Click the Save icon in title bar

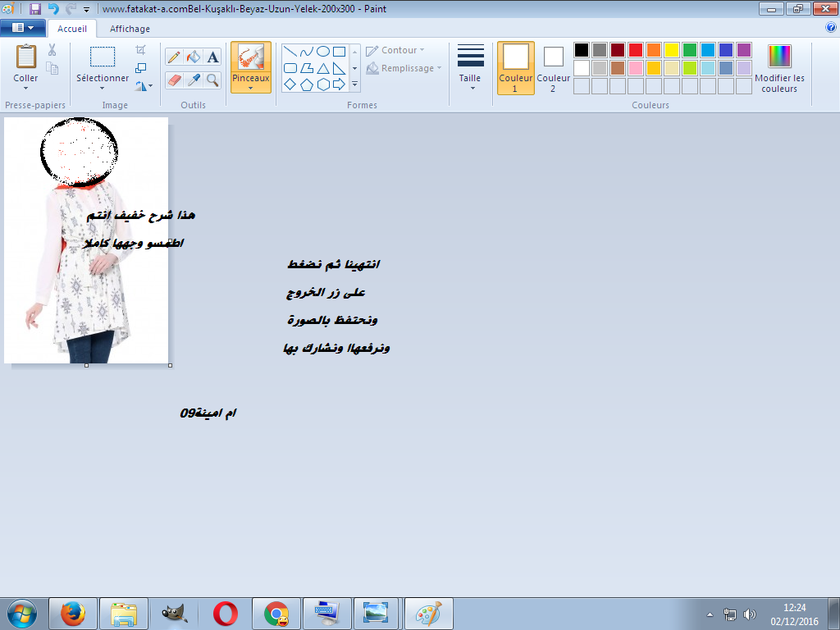pyautogui.click(x=34, y=9)
